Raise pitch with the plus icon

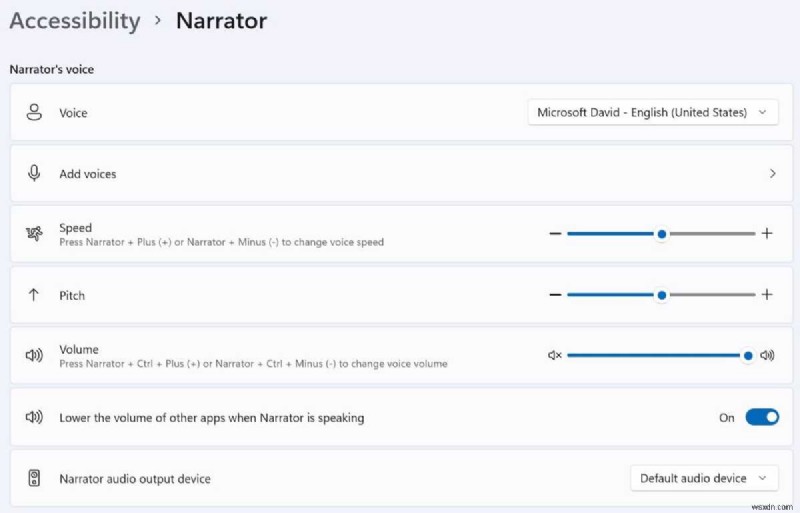(767, 295)
